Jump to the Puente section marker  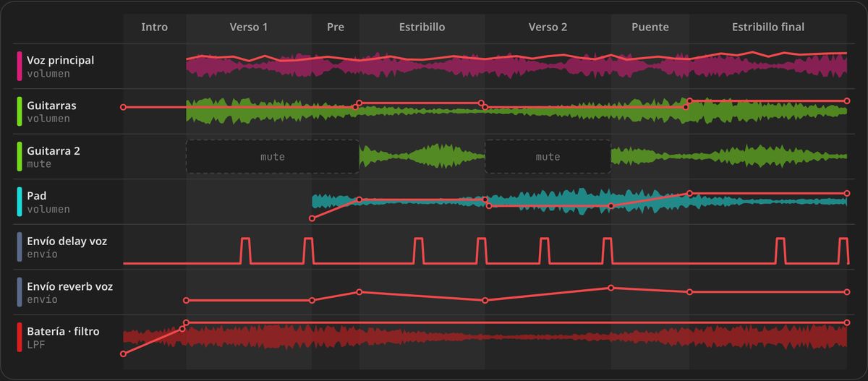point(650,27)
